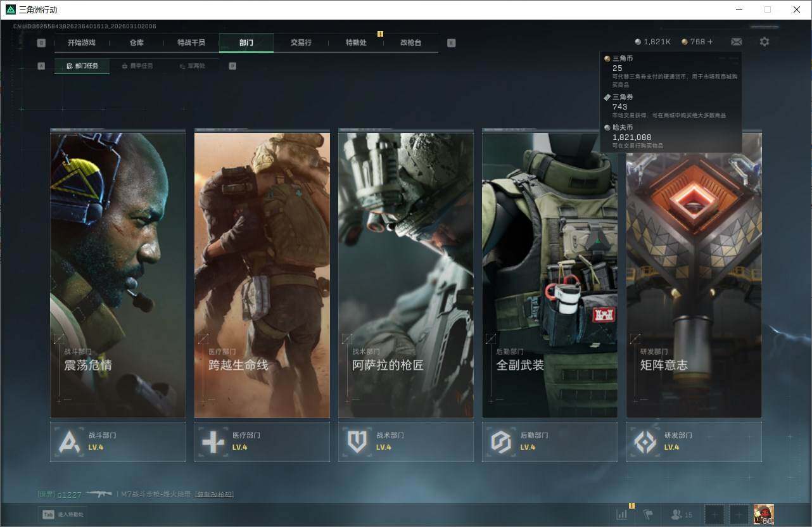Select the 研发部门 LV.4 badge

coord(694,441)
